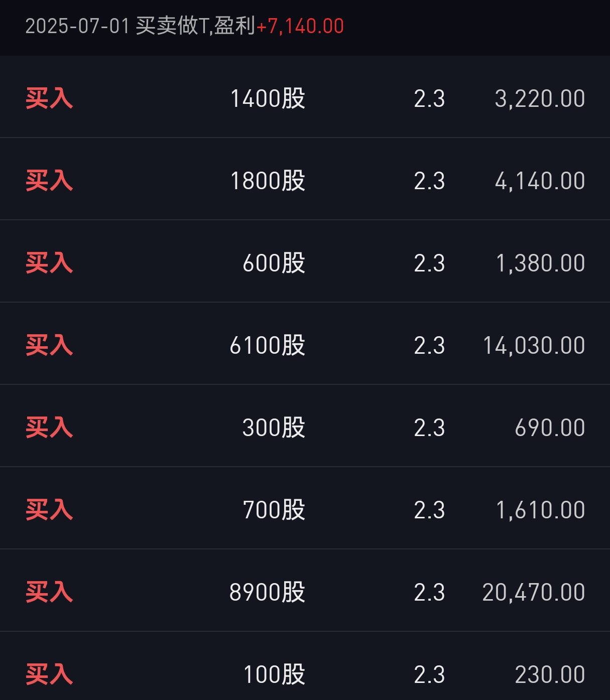Tap the 4,140.00 amount
The image size is (610, 700).
540,181
